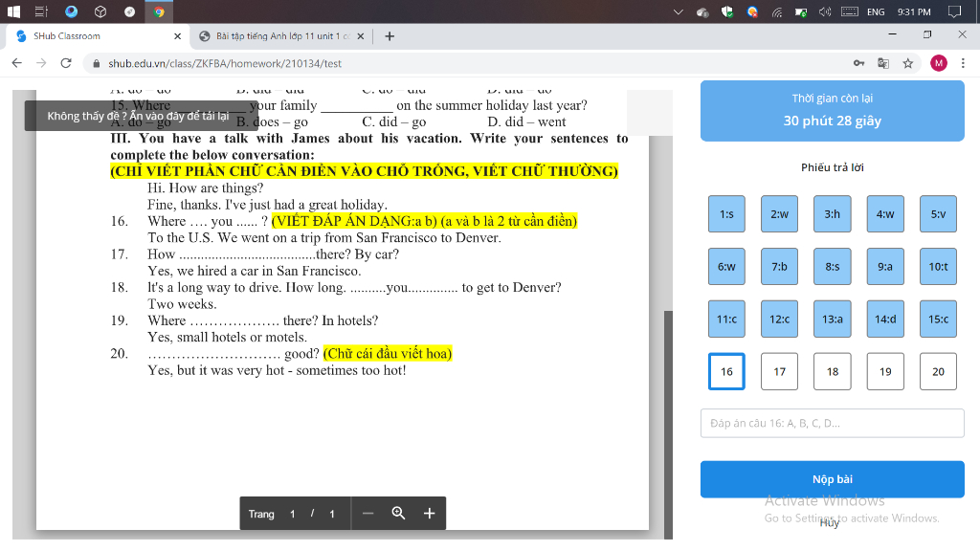Translate this page icon
980x551 pixels.
[883, 63]
